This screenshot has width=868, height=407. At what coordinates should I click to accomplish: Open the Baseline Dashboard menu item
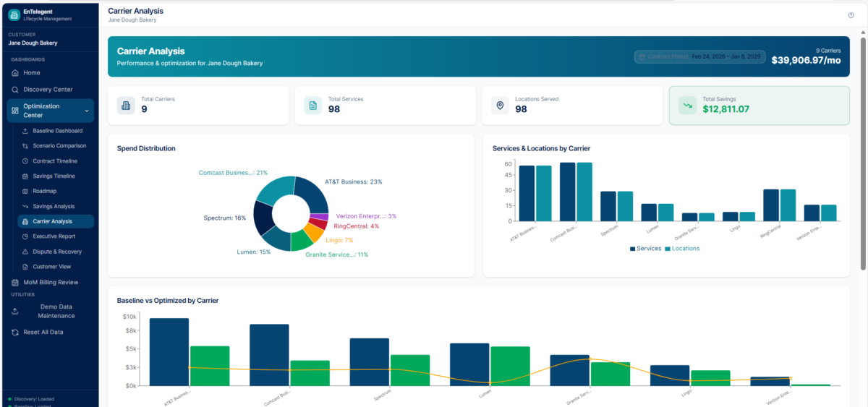(57, 131)
